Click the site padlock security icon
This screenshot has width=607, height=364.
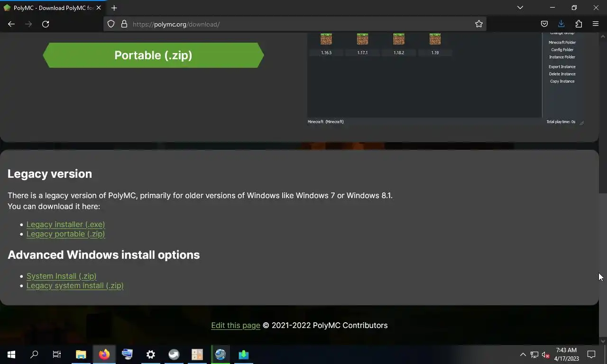[124, 24]
